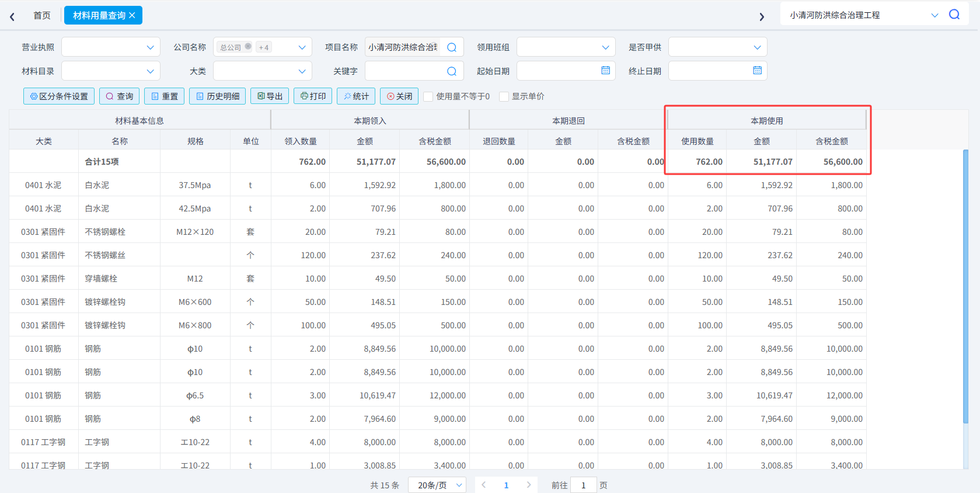Click the 查询 button
Screen dimensions: 980x493
(119, 96)
